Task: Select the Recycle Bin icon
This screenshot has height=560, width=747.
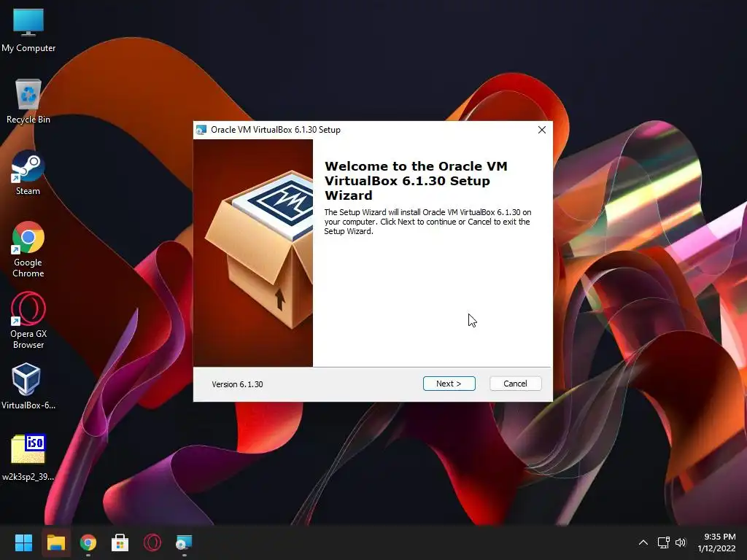Action: (28, 101)
